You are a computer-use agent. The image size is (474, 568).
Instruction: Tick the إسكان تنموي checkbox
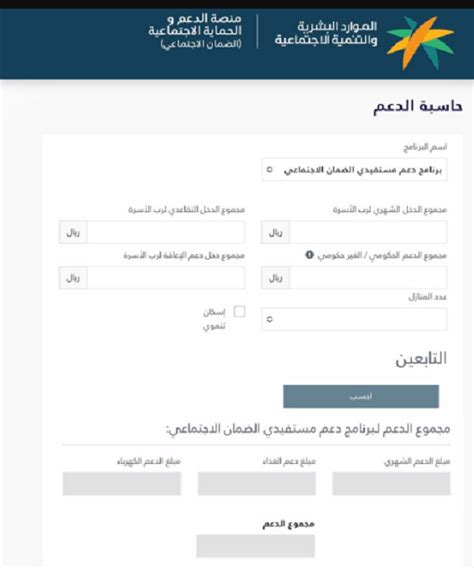tap(239, 312)
